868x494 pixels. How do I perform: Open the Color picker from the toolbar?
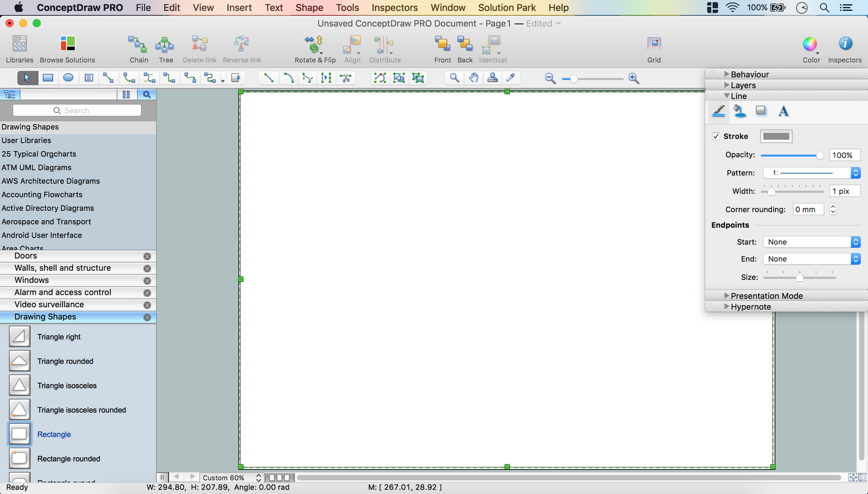[811, 49]
